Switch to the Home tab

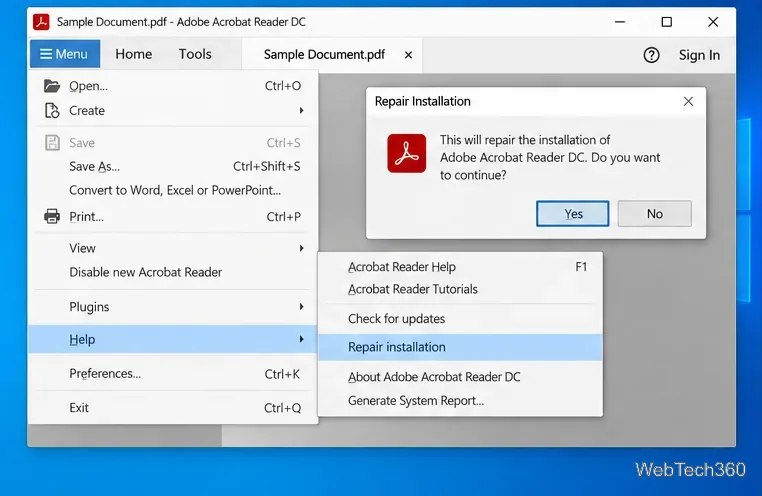tap(134, 54)
